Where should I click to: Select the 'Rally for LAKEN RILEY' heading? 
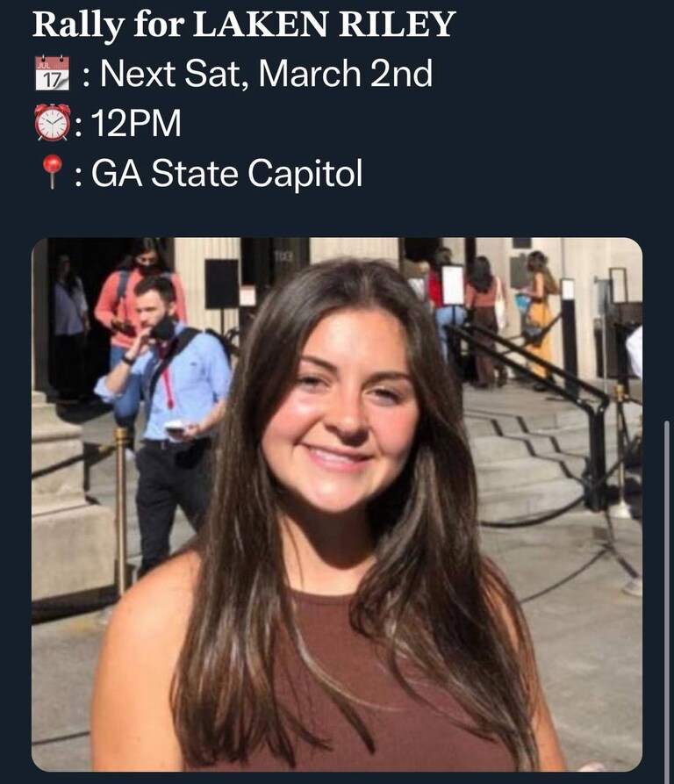[244, 24]
